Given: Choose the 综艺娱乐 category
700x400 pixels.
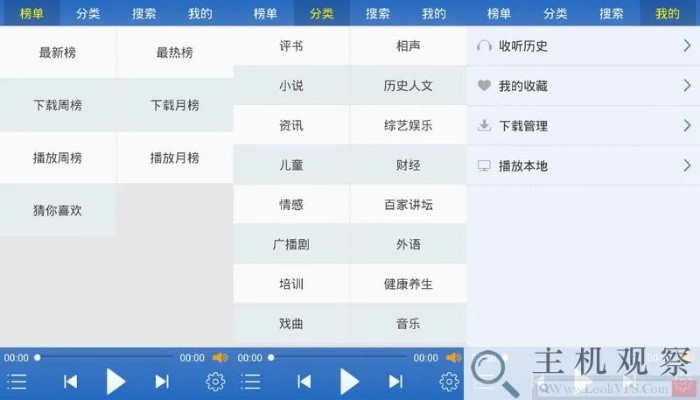Looking at the screenshot, I should 408,125.
